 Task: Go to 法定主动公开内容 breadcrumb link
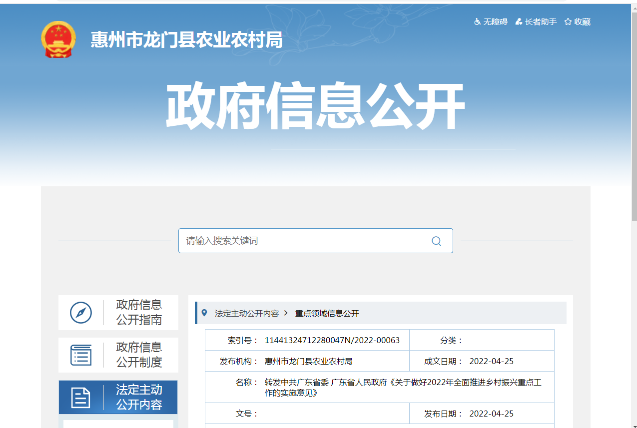[x=247, y=313]
